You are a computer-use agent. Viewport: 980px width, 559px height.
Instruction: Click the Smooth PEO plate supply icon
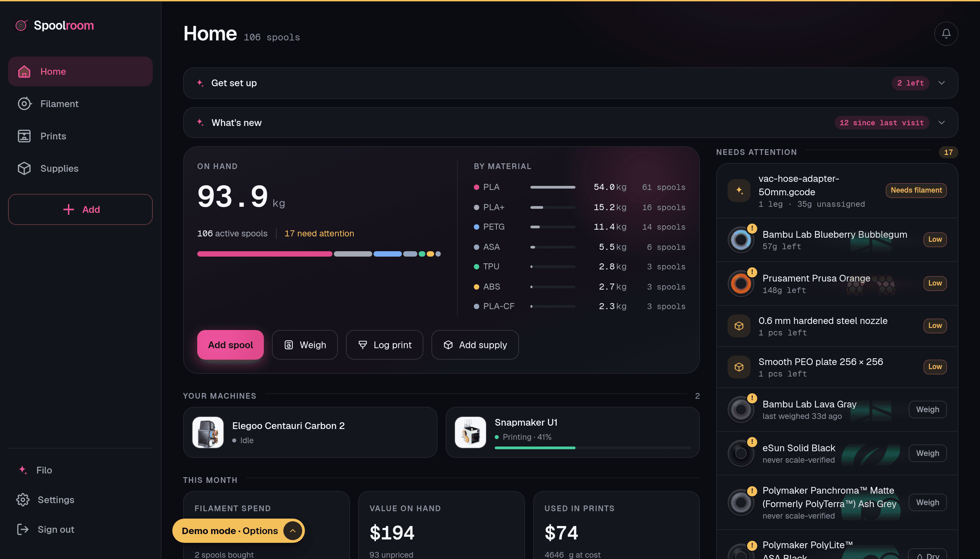tap(739, 367)
